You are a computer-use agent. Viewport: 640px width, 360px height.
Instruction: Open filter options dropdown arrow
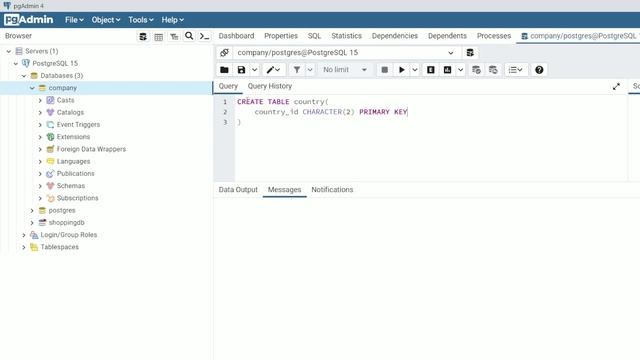tap(310, 70)
